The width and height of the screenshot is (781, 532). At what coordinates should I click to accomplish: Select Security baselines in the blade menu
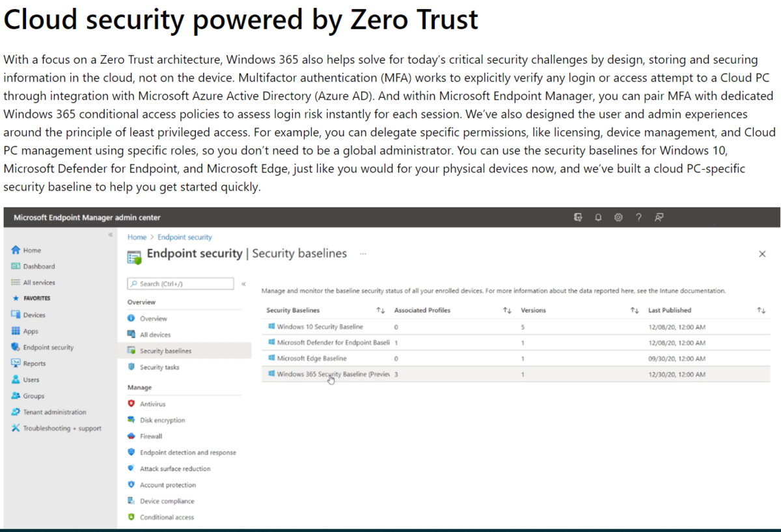tap(185, 351)
